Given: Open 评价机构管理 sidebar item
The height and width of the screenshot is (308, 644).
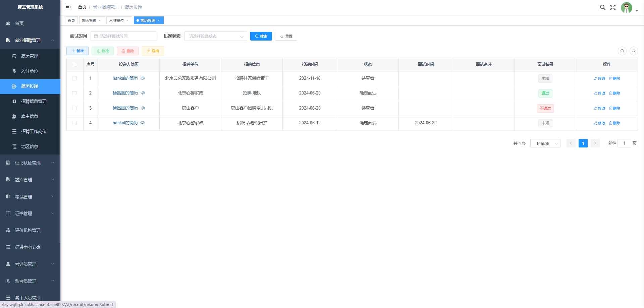Looking at the screenshot, I should point(30,230).
